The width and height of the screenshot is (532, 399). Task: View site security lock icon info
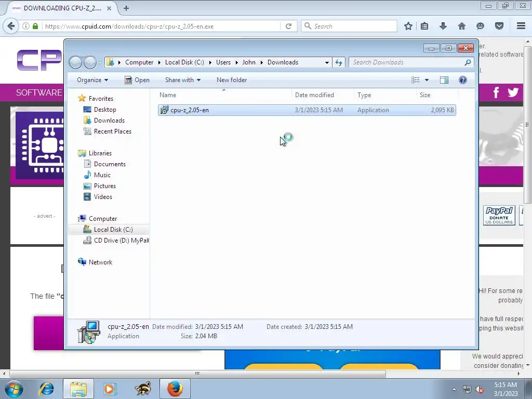(x=35, y=26)
